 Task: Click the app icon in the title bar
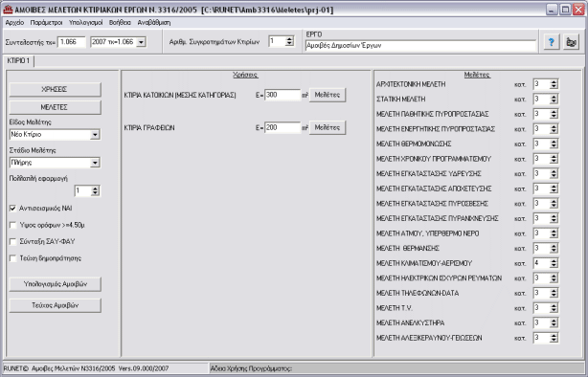(8, 10)
